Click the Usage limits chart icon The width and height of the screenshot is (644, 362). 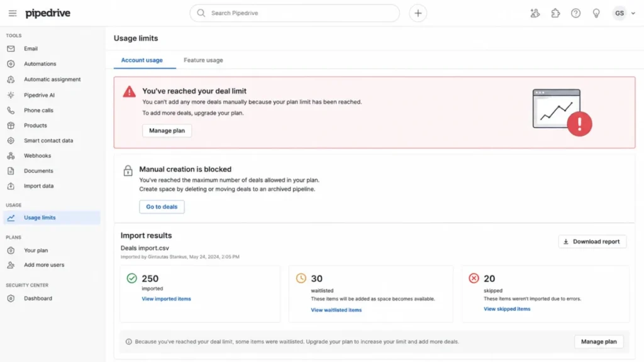pos(11,217)
